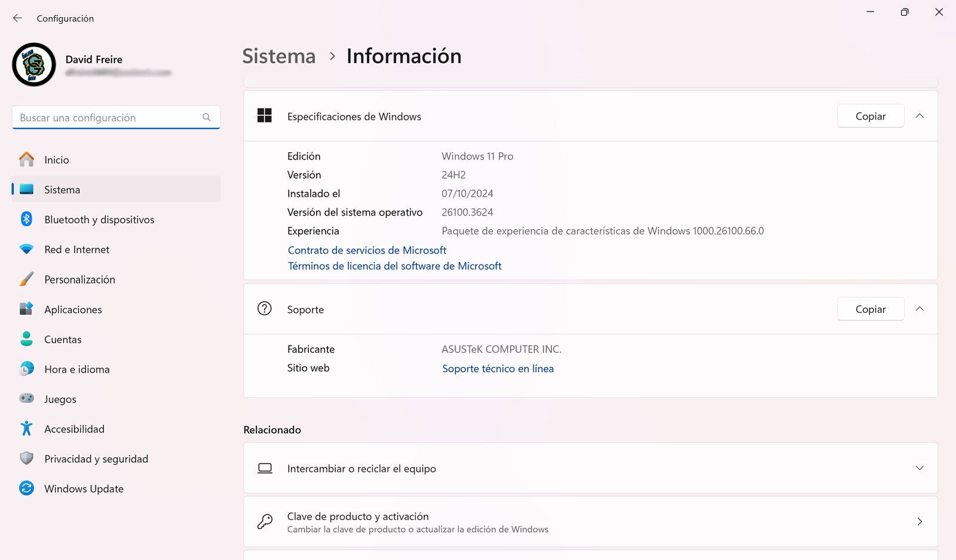The image size is (956, 560).
Task: Open Accesibilidad settings
Action: [x=74, y=429]
